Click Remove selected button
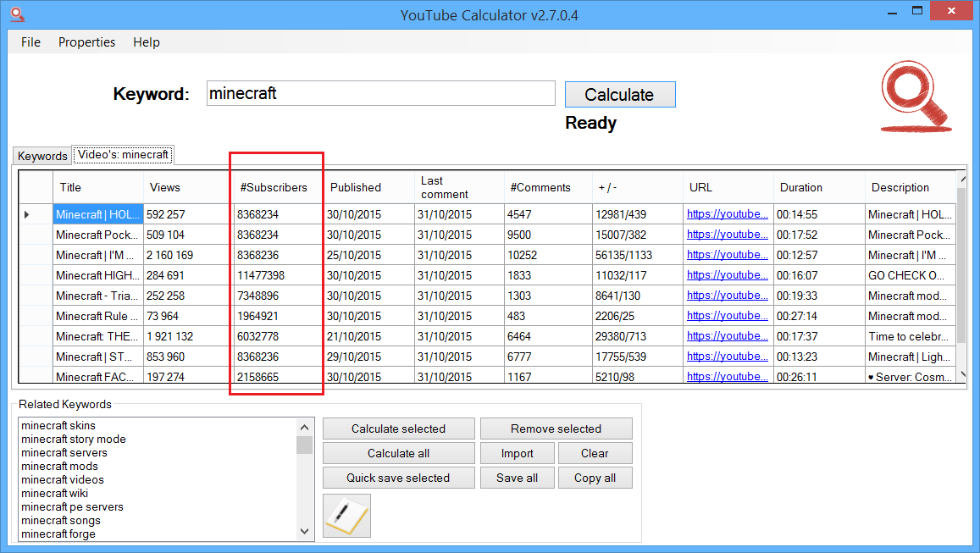The height and width of the screenshot is (553, 980). point(556,429)
